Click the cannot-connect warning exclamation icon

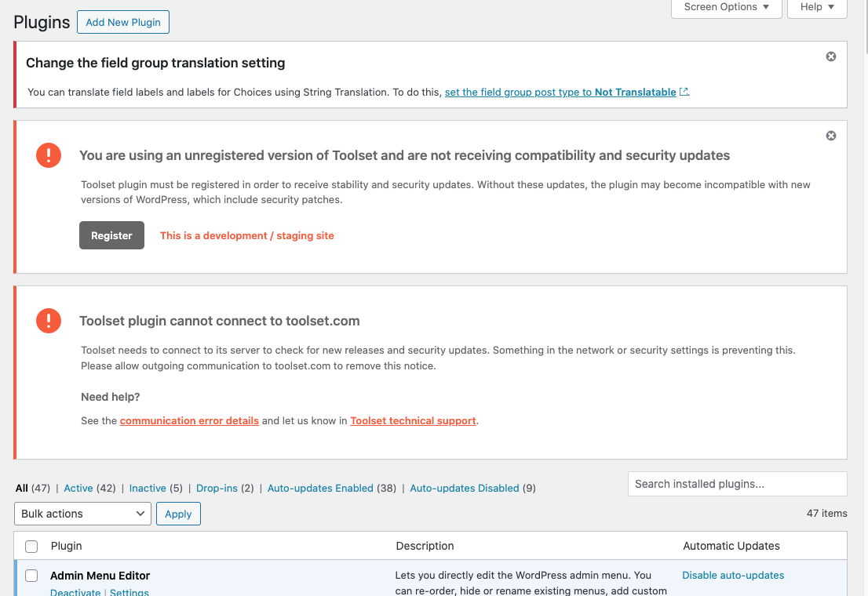49,321
